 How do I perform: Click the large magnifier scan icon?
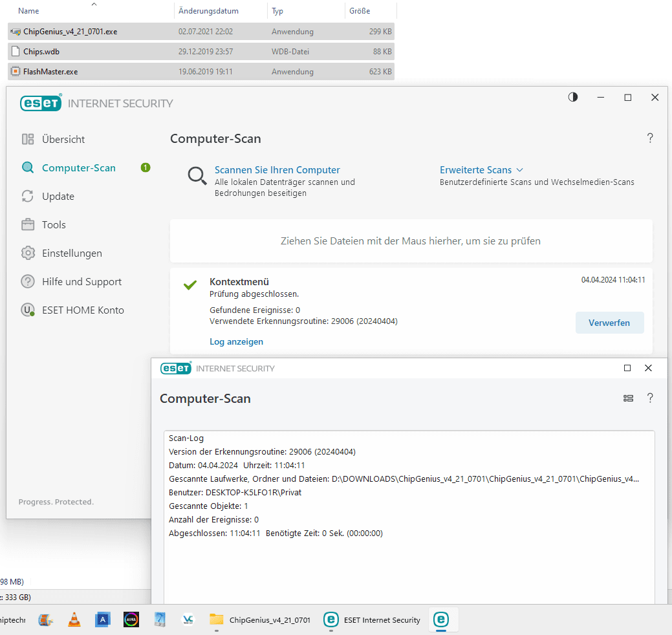tap(197, 176)
